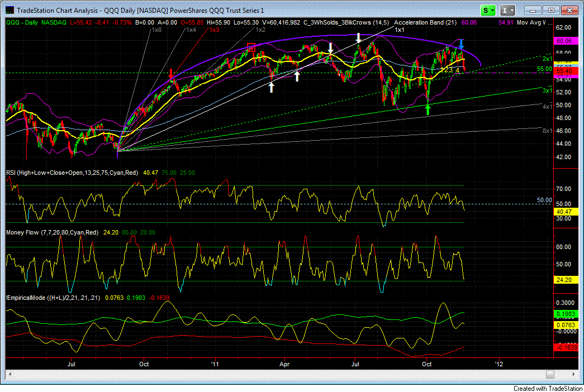The height and width of the screenshot is (392, 584).
Task: Select the 'Mov Avg V ...' indicator label
Action: coord(534,22)
